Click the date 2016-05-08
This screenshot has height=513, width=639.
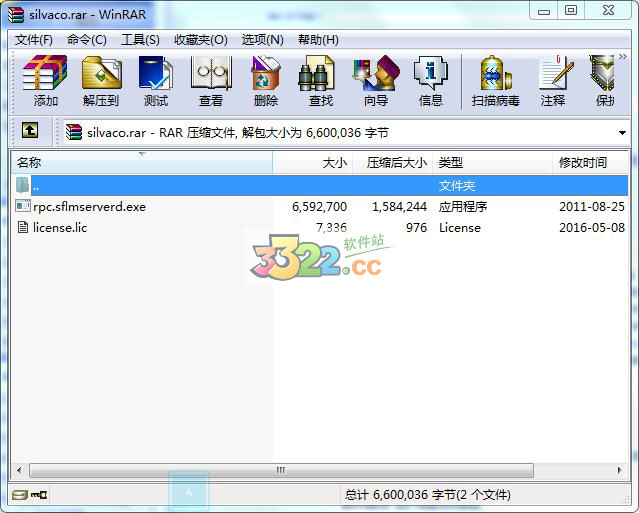(592, 227)
